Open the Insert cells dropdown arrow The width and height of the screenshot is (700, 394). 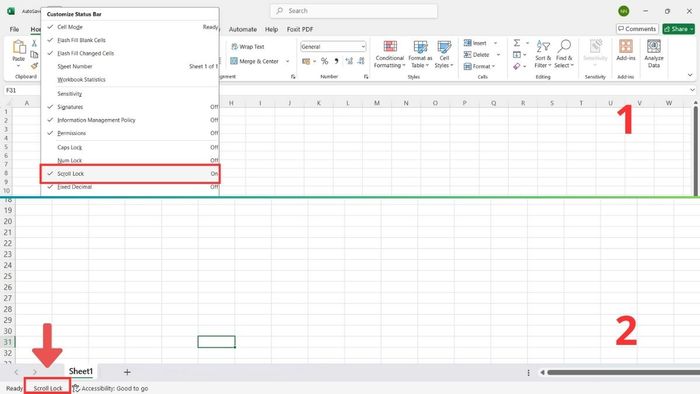point(495,43)
